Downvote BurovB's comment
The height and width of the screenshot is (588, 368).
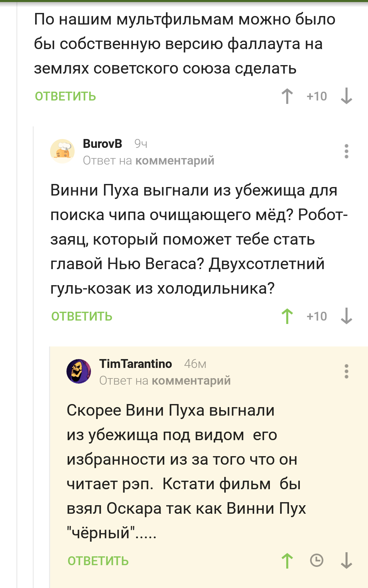[x=346, y=316]
